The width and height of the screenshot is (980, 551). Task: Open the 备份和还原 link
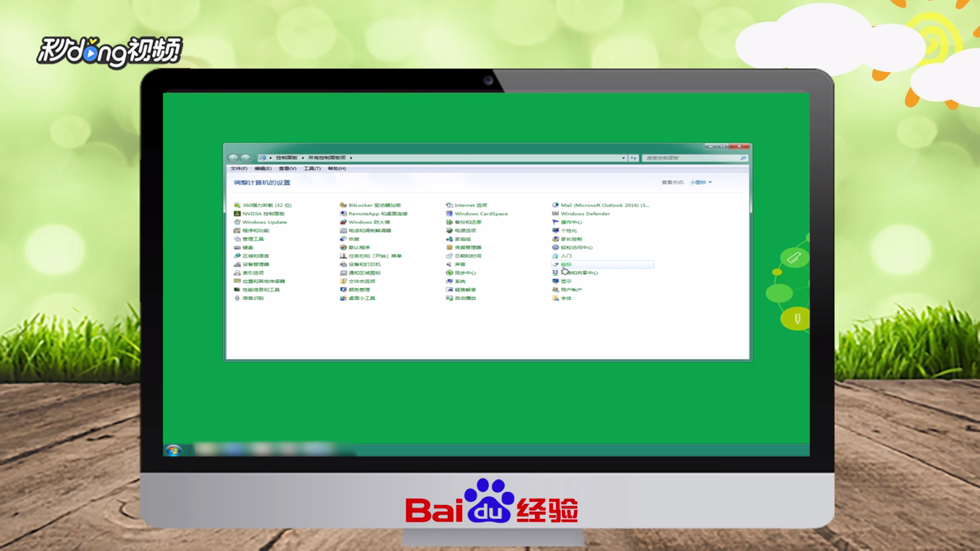[468, 222]
